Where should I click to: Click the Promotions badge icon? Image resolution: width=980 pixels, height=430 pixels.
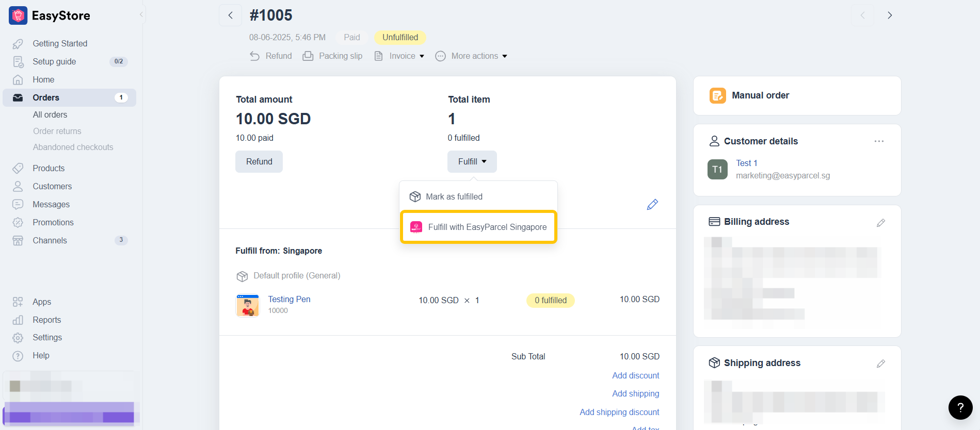(18, 222)
